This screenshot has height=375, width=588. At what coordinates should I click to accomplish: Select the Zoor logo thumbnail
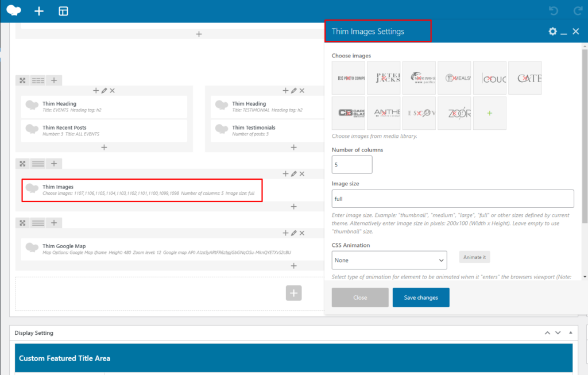point(454,113)
